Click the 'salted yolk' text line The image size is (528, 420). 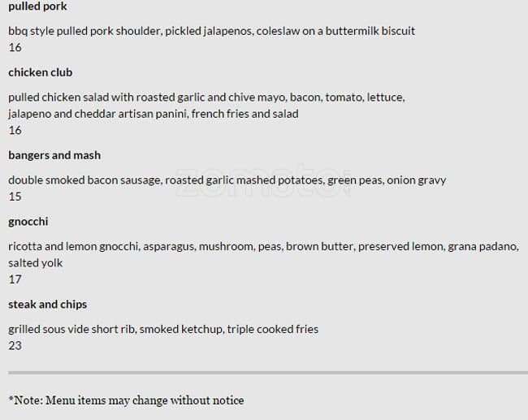(36, 263)
